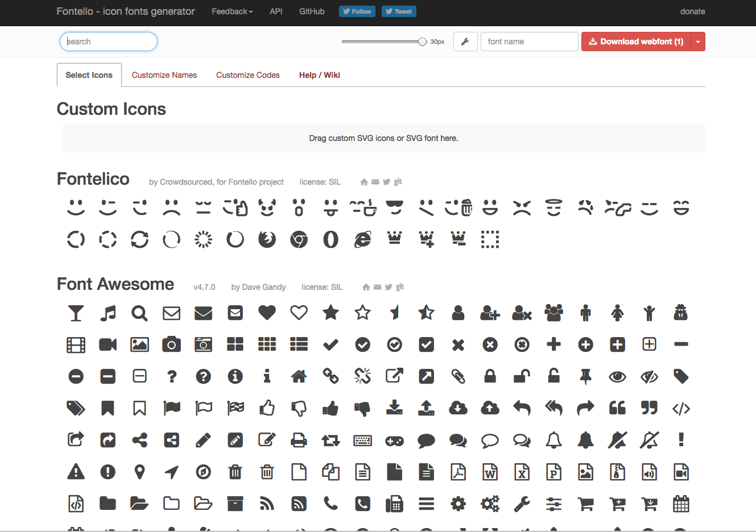Select the sunglasses emoticon icon

(394, 208)
